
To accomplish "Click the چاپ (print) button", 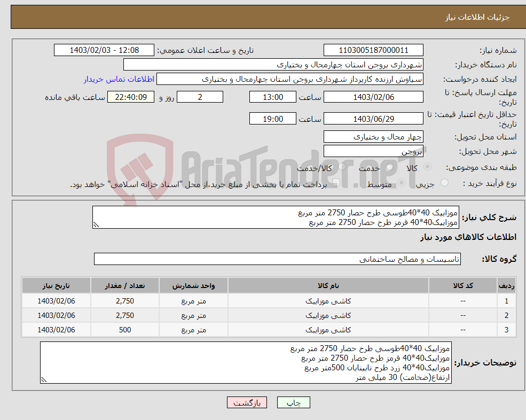I will point(294,402).
